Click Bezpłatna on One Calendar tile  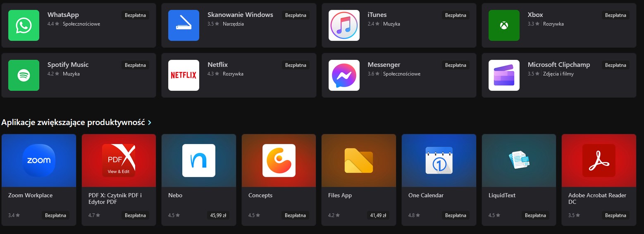[456, 215]
